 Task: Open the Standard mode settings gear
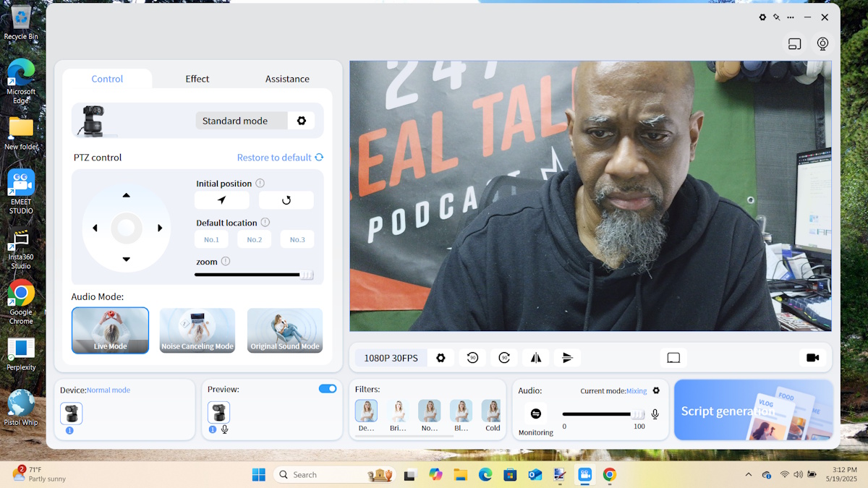pyautogui.click(x=301, y=121)
